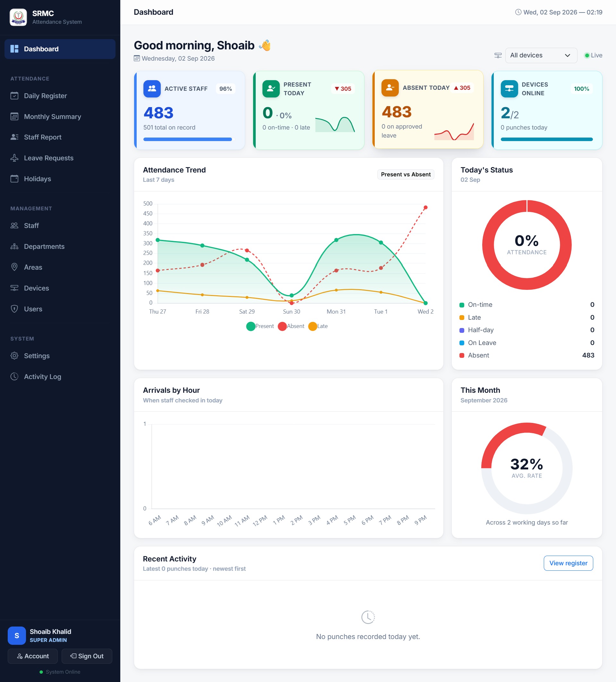Click the Leave Requests airplane icon
Screen dimensions: 616x682
click(x=14, y=158)
